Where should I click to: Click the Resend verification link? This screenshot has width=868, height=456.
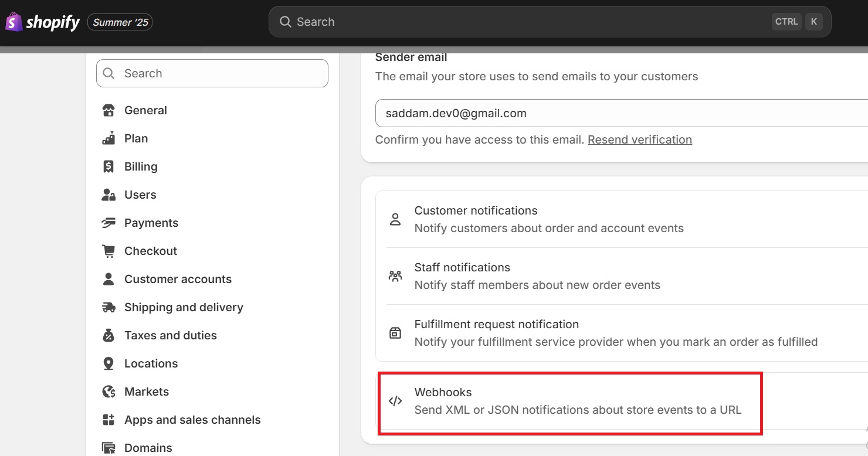point(639,139)
